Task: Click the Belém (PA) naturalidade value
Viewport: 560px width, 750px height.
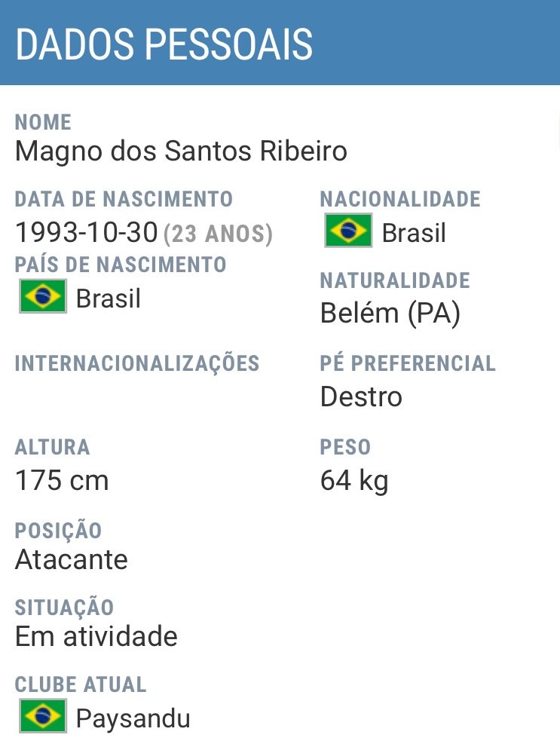Action: coord(390,314)
